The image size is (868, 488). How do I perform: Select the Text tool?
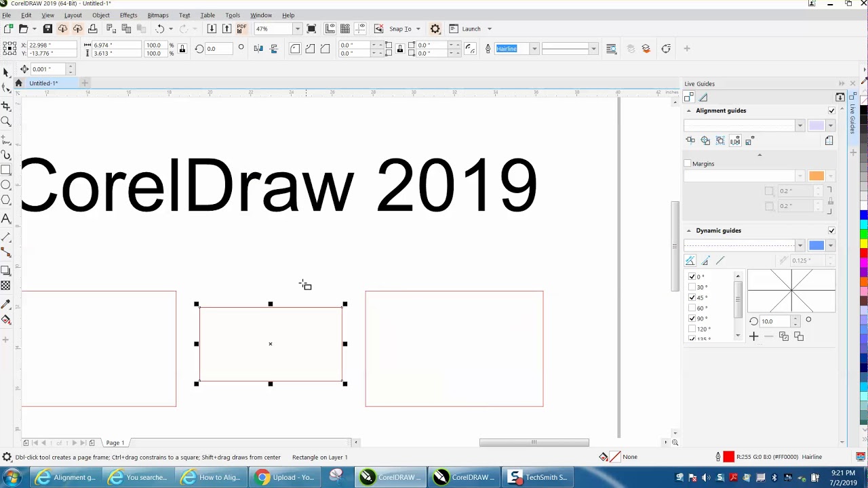pyautogui.click(x=6, y=218)
